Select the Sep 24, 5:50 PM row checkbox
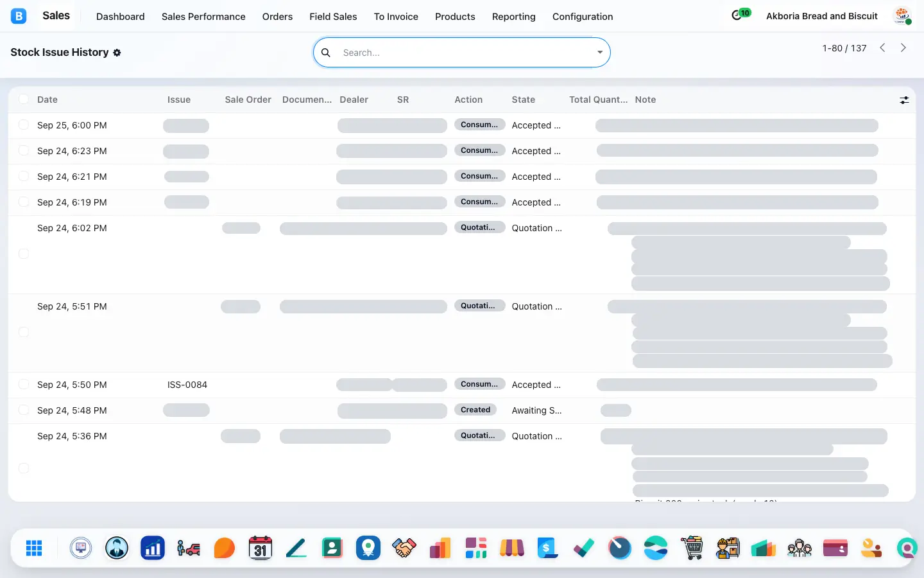 point(24,384)
